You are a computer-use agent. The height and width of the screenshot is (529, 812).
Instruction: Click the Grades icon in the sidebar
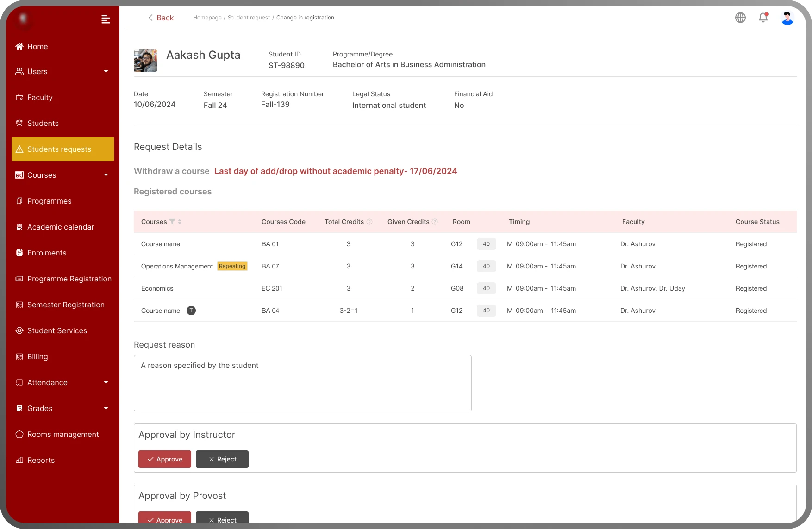pyautogui.click(x=19, y=408)
